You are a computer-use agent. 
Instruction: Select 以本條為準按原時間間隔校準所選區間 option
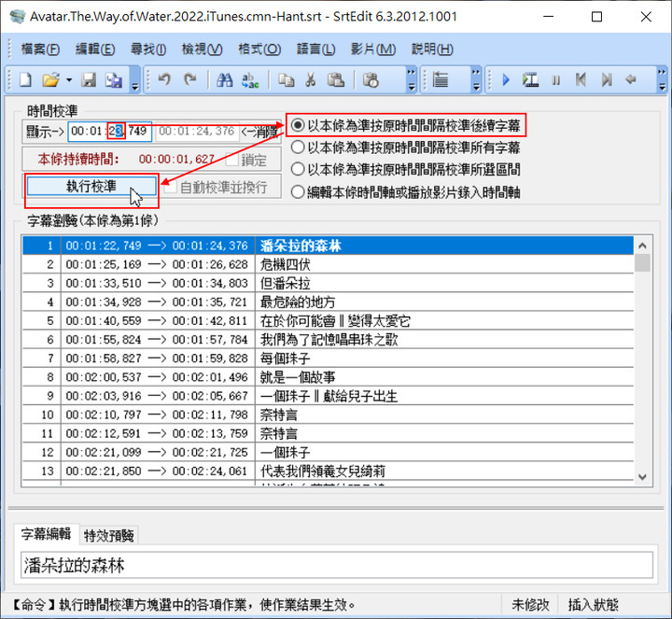pos(405,169)
